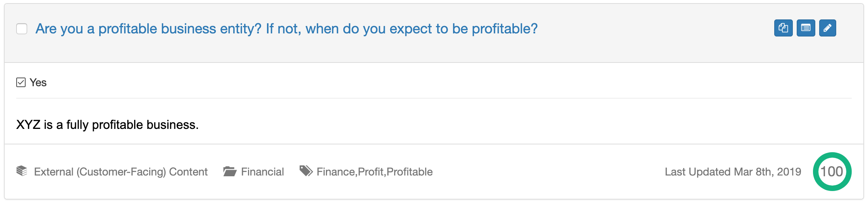Click the "Yes" answer label
Screen dimensions: 868x205
[38, 83]
